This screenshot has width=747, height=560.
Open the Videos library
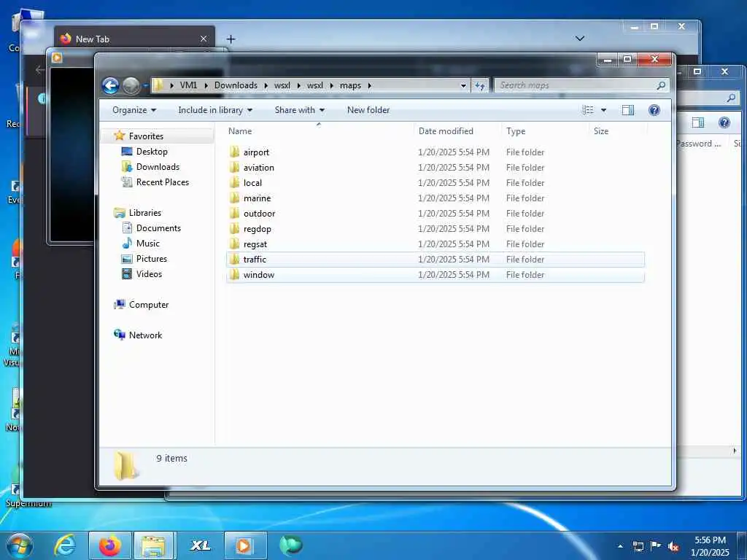pyautogui.click(x=149, y=274)
